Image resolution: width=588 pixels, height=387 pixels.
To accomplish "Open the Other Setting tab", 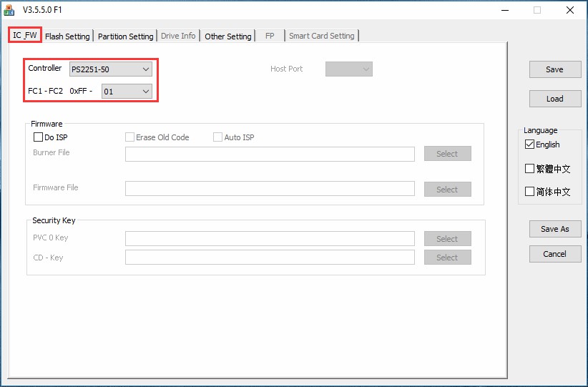I will click(228, 36).
